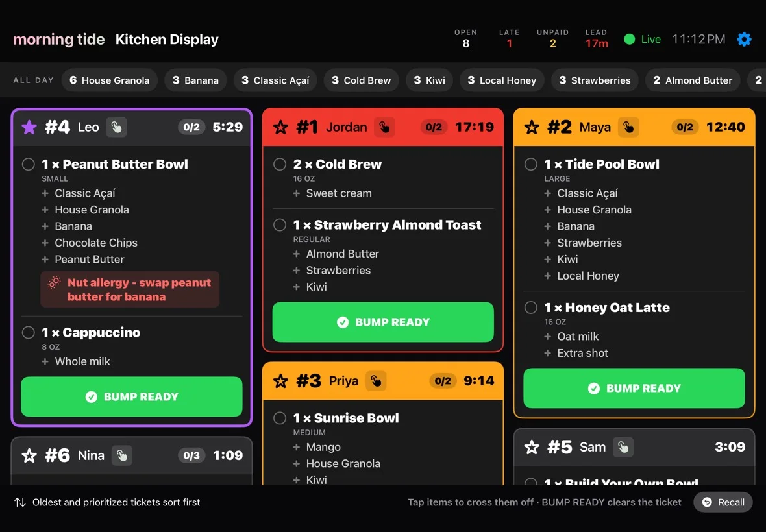This screenshot has width=766, height=532.
Task: Select the Classic Açaí all-day chip
Action: [x=275, y=80]
